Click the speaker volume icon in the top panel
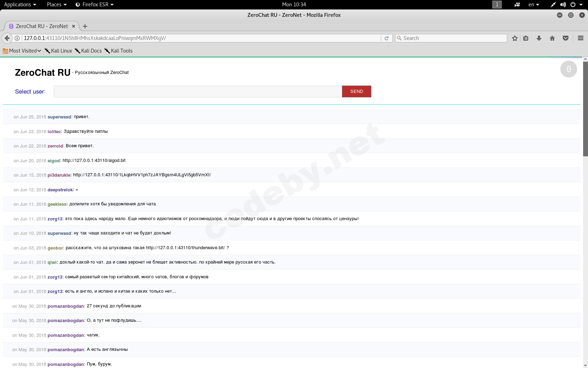The width and height of the screenshot is (588, 368). tap(563, 5)
